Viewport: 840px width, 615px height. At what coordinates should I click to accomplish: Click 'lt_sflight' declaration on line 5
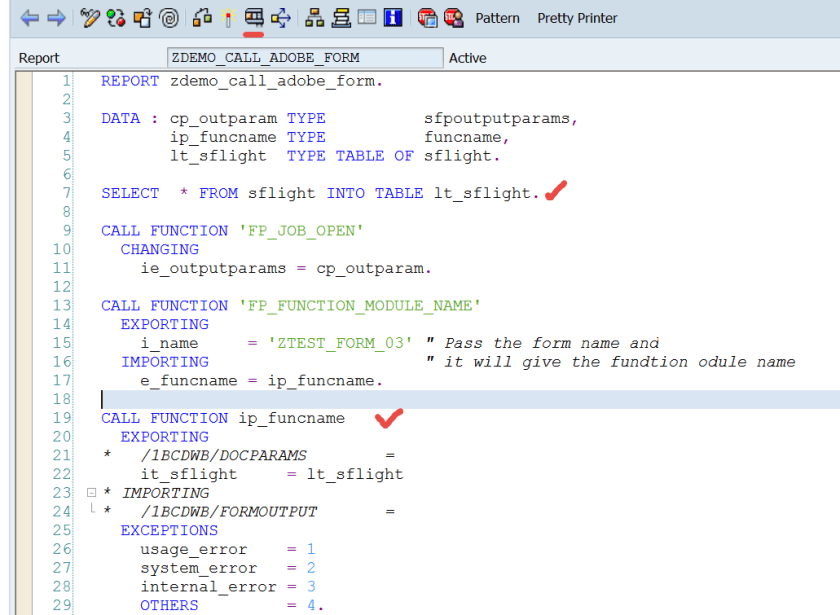point(218,156)
